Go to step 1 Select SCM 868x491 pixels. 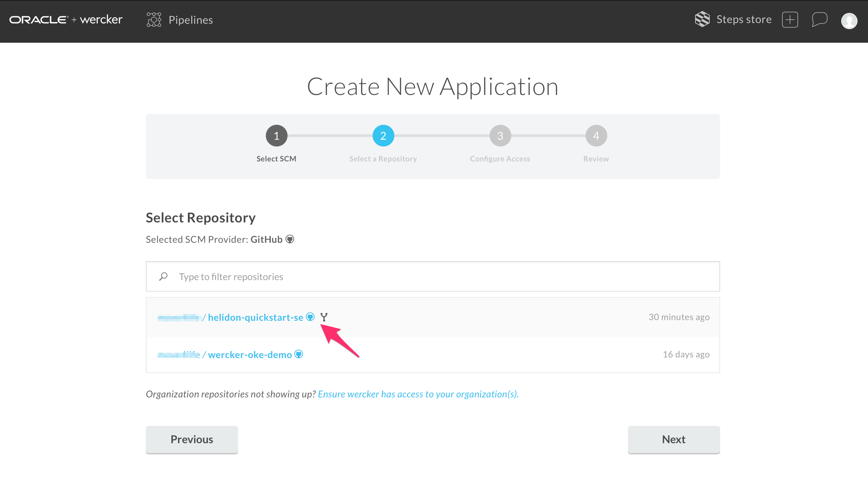pyautogui.click(x=276, y=136)
